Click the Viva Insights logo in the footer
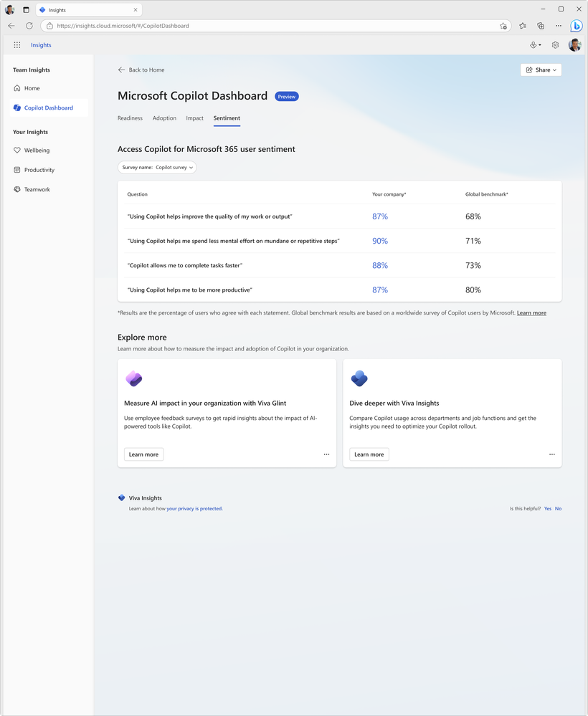The image size is (588, 716). coord(122,497)
